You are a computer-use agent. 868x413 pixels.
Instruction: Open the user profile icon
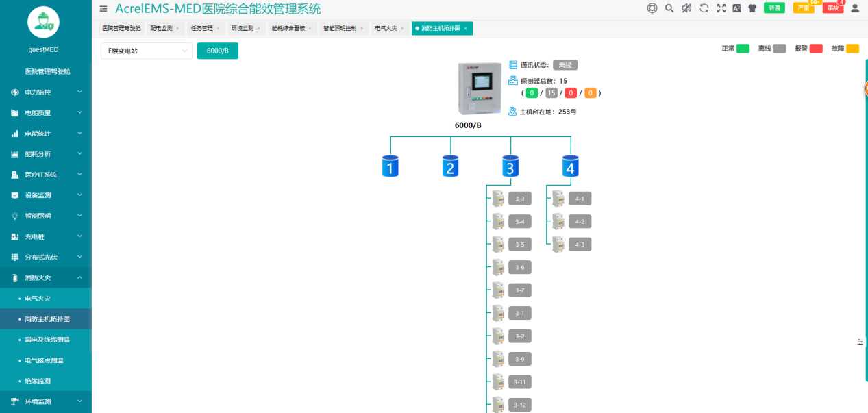[x=854, y=8]
